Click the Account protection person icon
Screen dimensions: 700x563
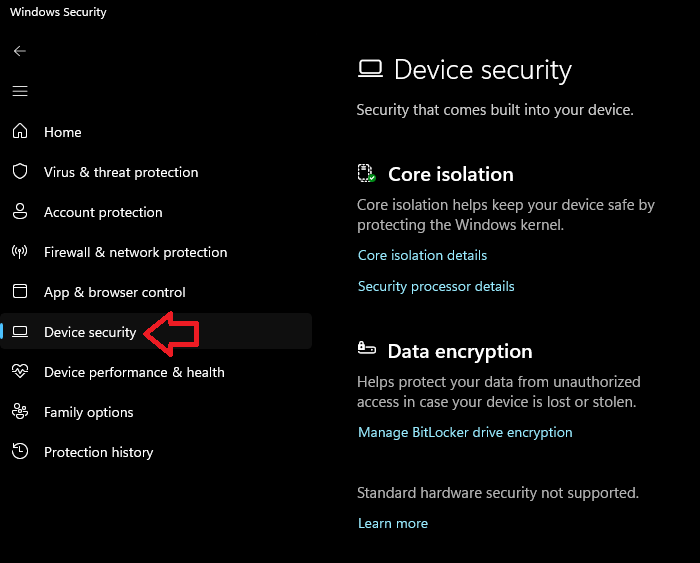[x=20, y=212]
